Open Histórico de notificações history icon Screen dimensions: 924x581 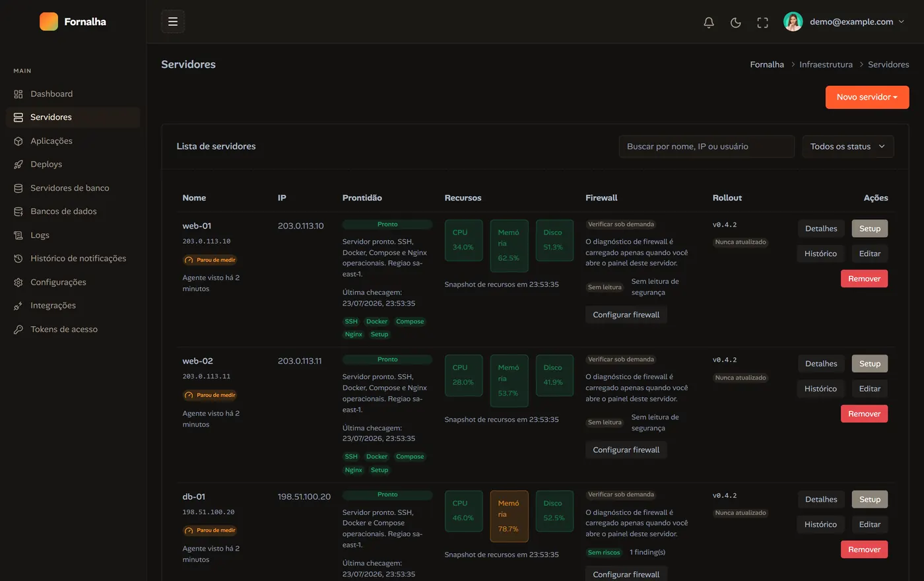click(x=18, y=259)
